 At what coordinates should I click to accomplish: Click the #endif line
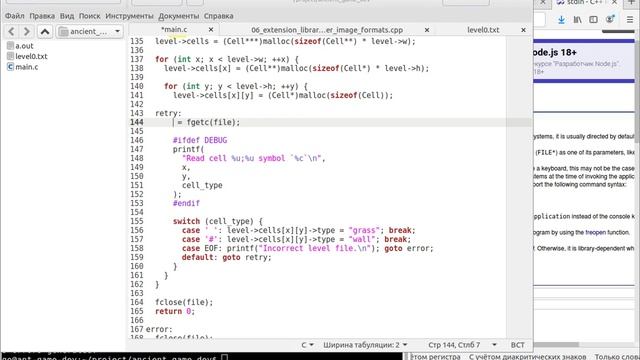[x=186, y=203]
